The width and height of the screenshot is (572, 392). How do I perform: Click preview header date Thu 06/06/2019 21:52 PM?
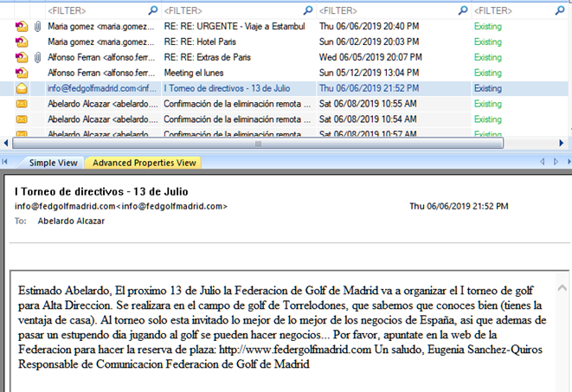point(459,207)
